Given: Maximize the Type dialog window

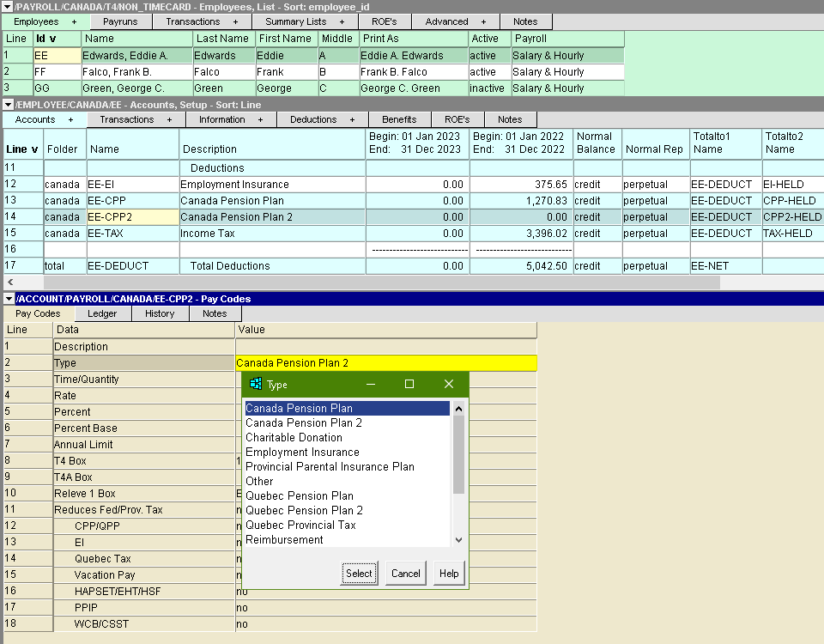Looking at the screenshot, I should click(409, 384).
